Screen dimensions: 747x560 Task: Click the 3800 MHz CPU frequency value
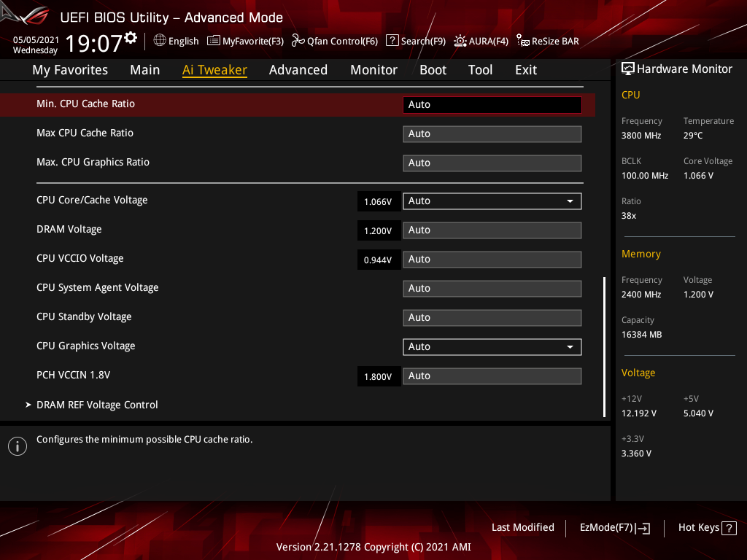click(641, 136)
